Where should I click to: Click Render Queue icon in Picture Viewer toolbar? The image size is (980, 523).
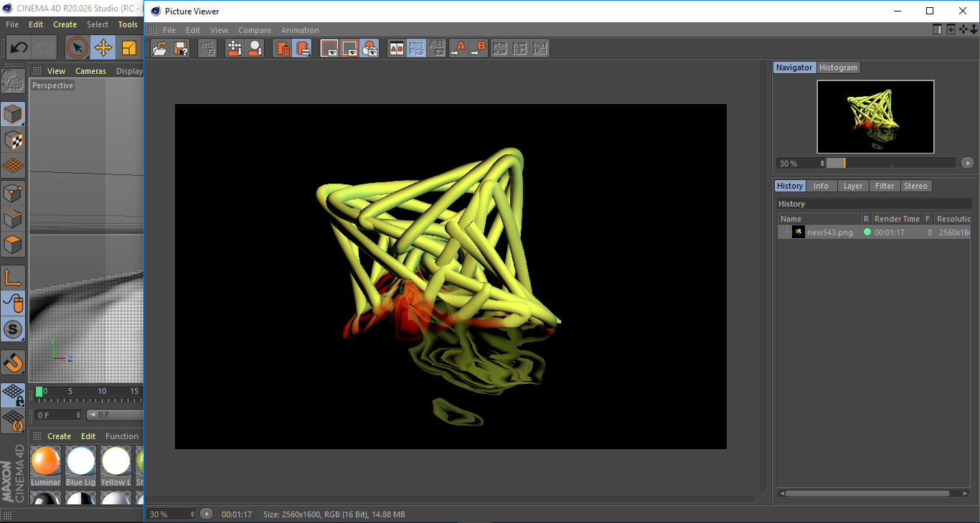pos(235,48)
